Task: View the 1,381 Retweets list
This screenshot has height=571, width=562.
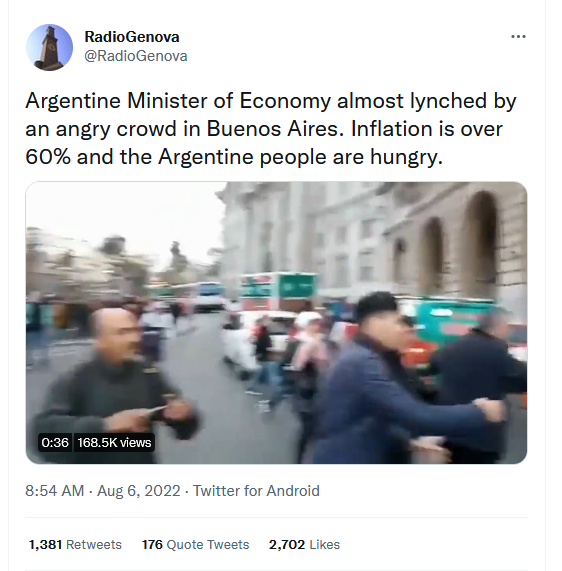Action: click(75, 545)
